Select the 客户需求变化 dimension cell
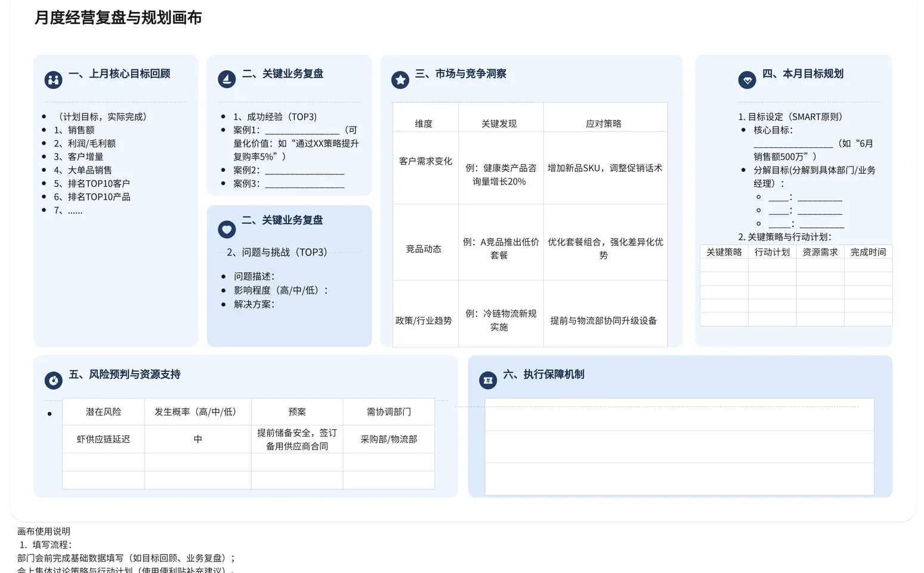924x573 pixels. (425, 161)
